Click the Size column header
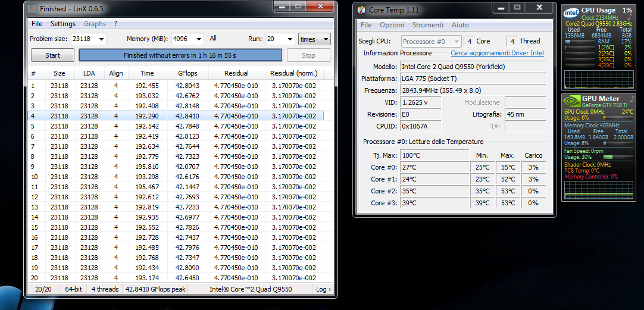This screenshot has width=644, height=310. pyautogui.click(x=60, y=73)
